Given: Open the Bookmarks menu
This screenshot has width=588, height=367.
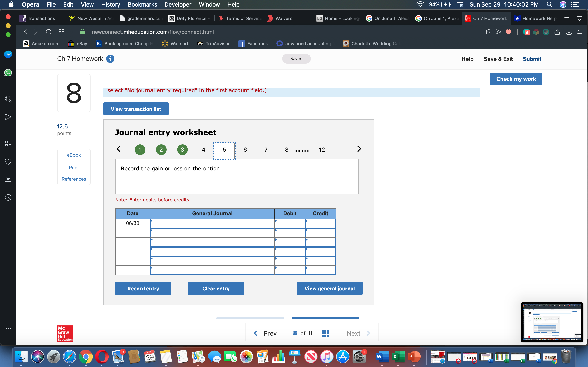Looking at the screenshot, I should pos(142,4).
